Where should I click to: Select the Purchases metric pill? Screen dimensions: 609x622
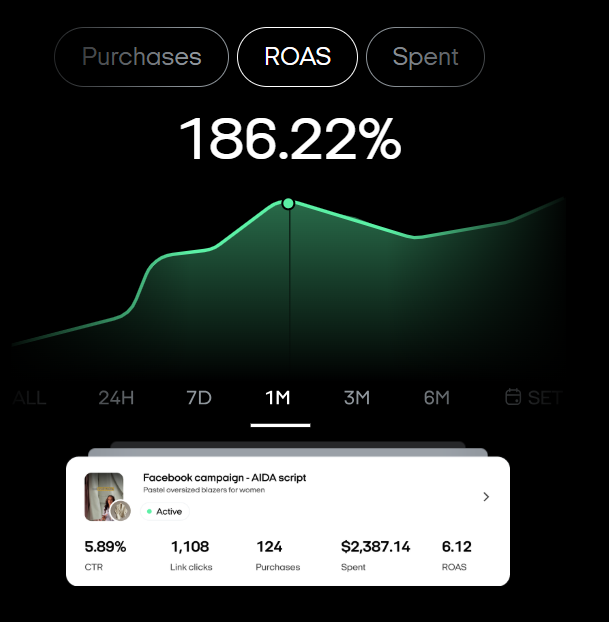click(x=141, y=57)
